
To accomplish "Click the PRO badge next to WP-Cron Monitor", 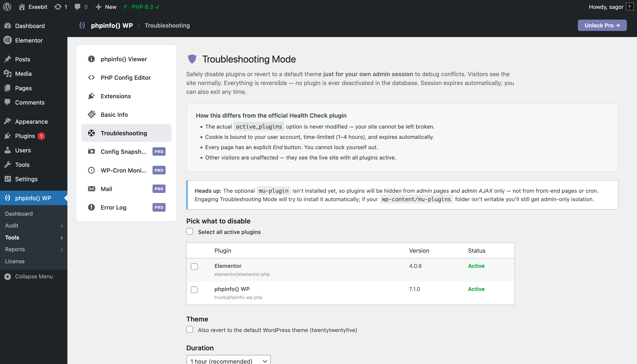I will (159, 170).
